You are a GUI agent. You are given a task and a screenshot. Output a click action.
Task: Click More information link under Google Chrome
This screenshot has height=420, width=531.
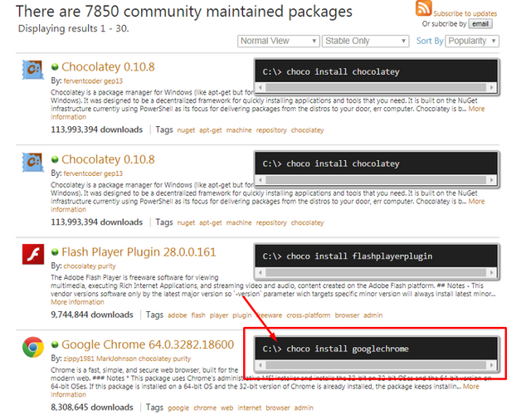coord(470,387)
